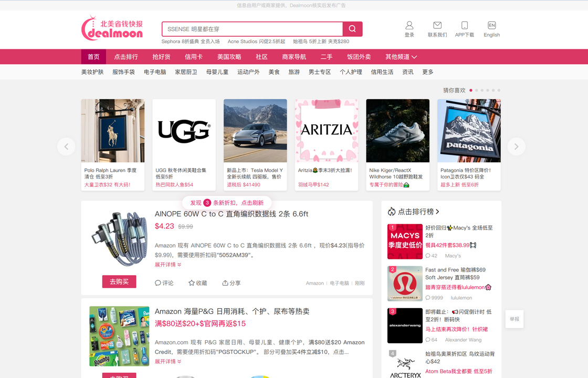Open the 信用卡 navigation tab
588x378 pixels.
(x=194, y=57)
